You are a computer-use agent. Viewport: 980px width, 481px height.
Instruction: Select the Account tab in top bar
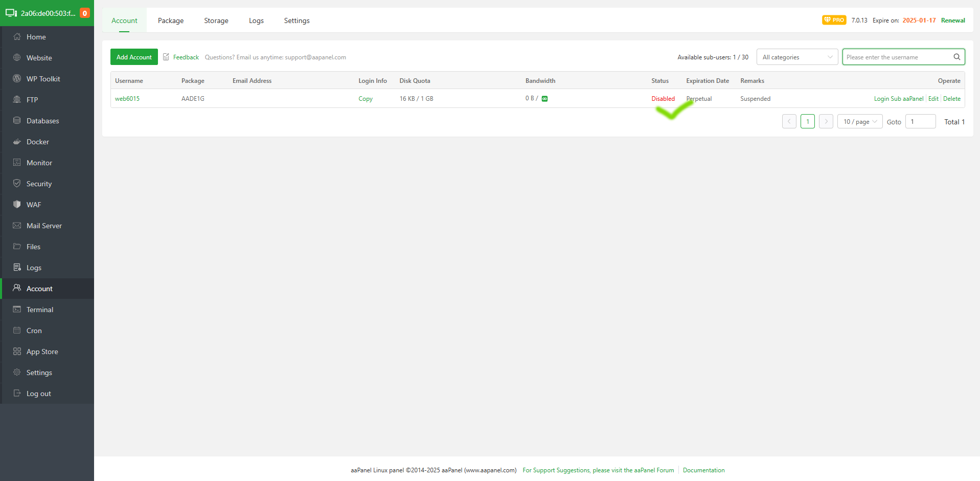tap(124, 20)
